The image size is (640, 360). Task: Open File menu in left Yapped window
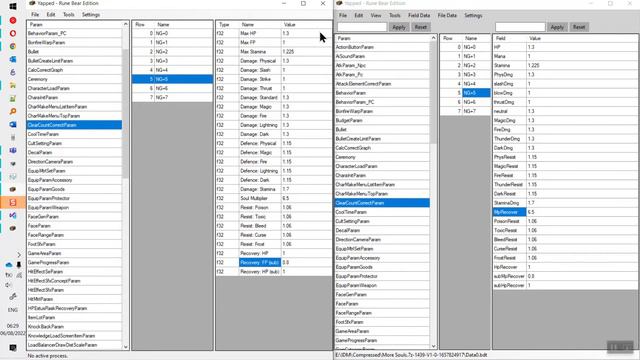35,15
